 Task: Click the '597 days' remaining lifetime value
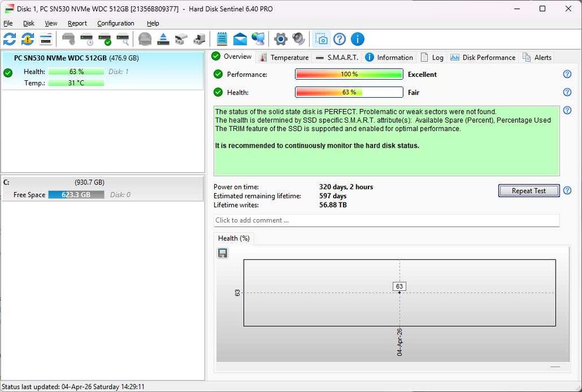(x=332, y=196)
